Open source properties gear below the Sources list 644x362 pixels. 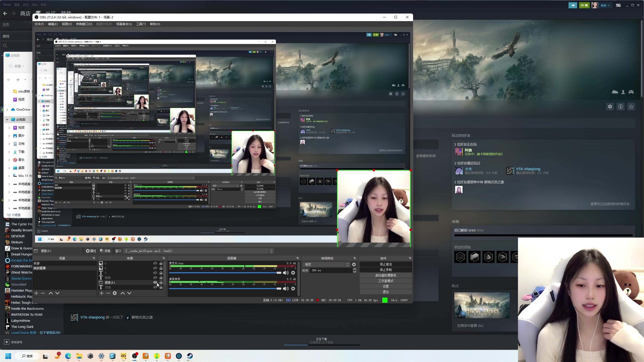pyautogui.click(x=115, y=293)
